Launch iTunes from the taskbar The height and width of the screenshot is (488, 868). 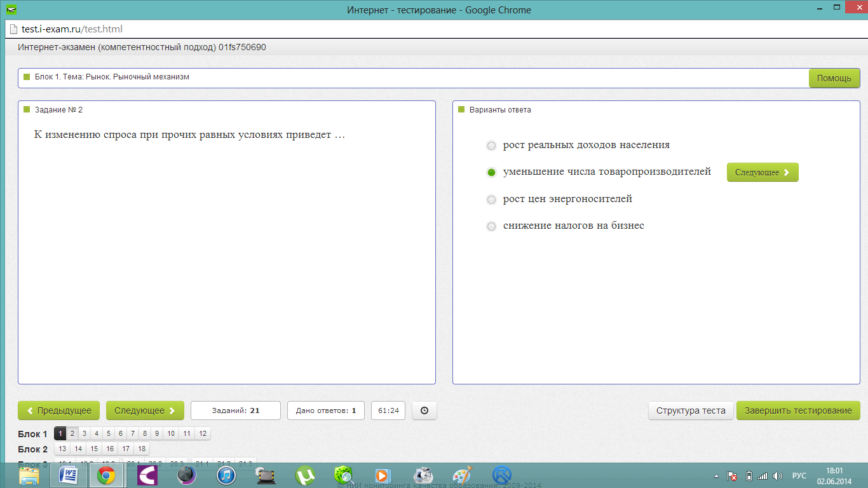coord(226,475)
